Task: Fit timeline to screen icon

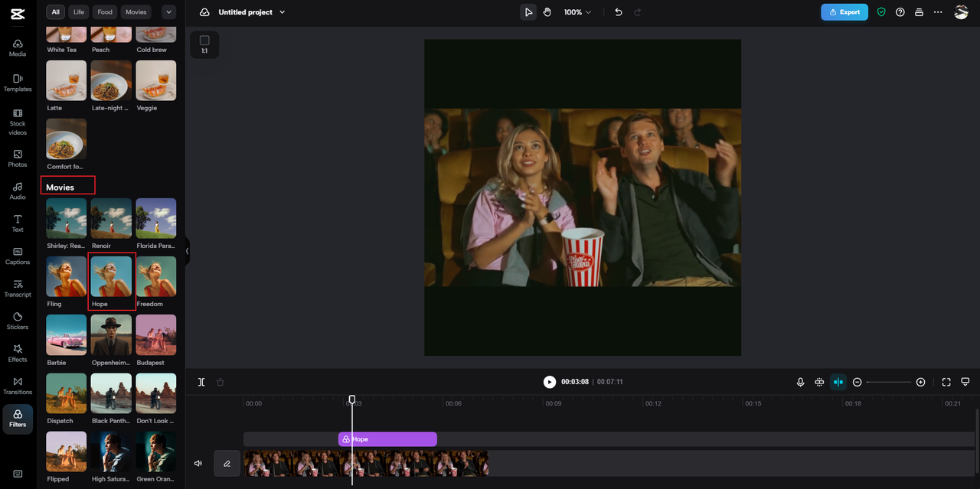Action: [x=946, y=382]
